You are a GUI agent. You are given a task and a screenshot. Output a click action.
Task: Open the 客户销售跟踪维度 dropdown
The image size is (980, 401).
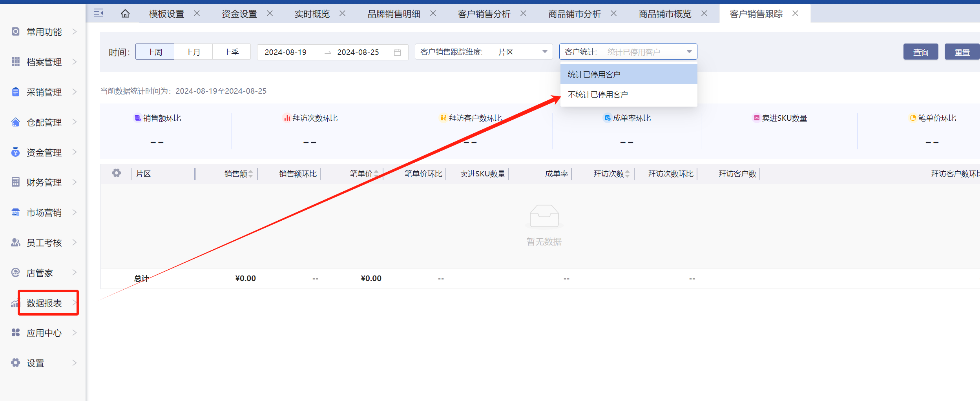pyautogui.click(x=484, y=52)
